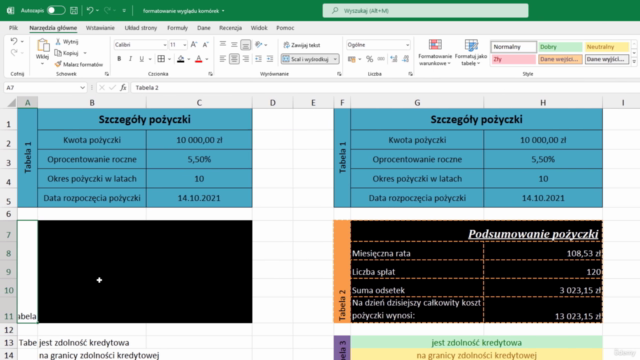Screen dimensions: 640x360
Task: Switch to Wstawianie tab
Action: 100,28
